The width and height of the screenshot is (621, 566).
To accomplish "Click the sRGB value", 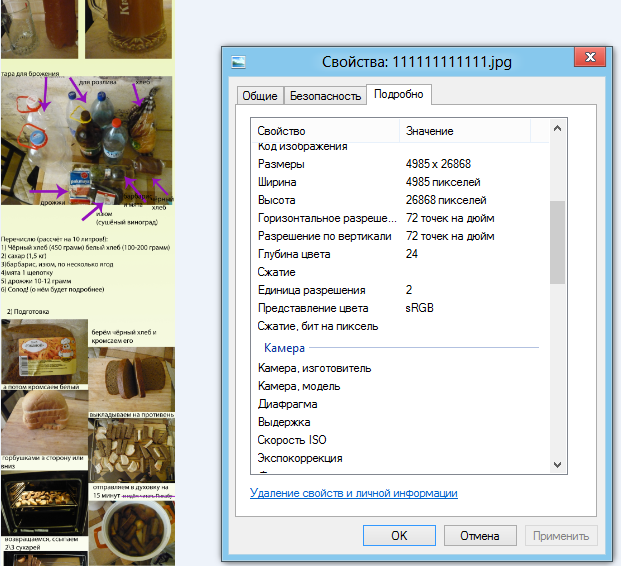I will [419, 308].
